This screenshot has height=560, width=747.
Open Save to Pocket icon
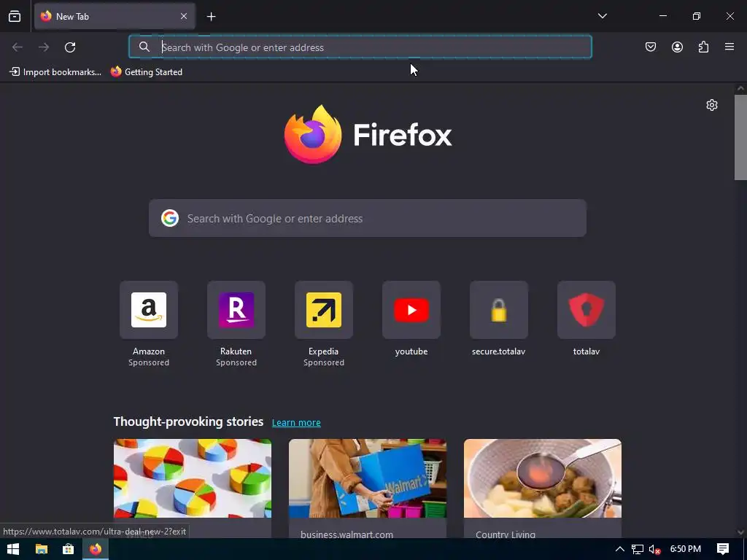coord(651,47)
